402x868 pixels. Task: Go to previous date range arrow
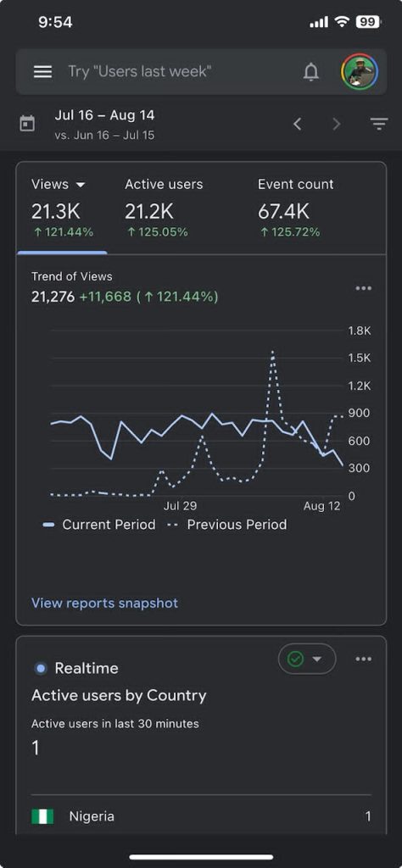click(298, 124)
